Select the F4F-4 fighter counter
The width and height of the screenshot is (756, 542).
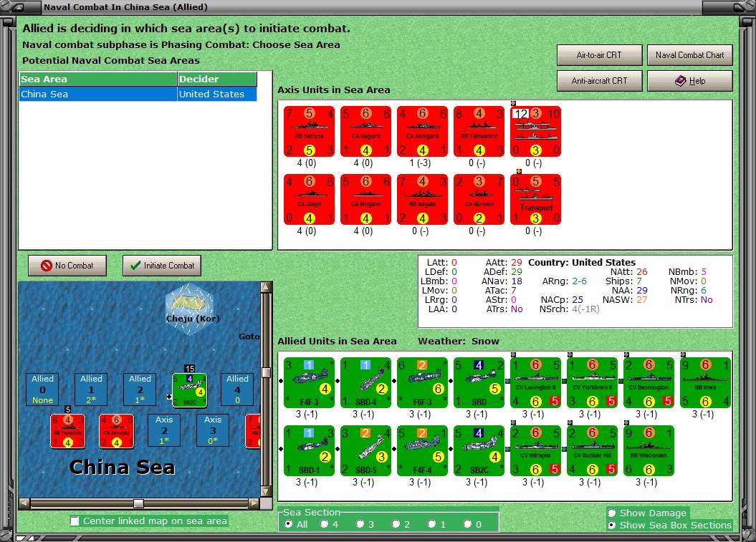[422, 451]
